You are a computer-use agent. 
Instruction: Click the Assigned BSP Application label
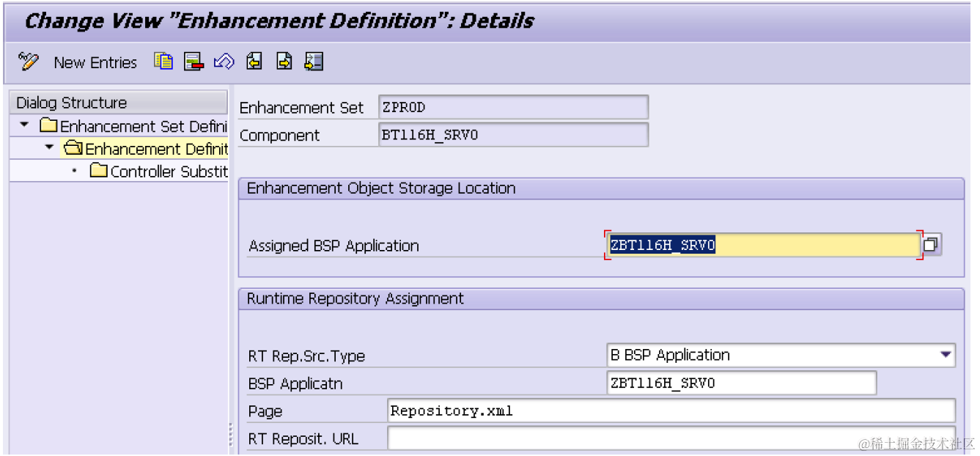pyautogui.click(x=334, y=246)
